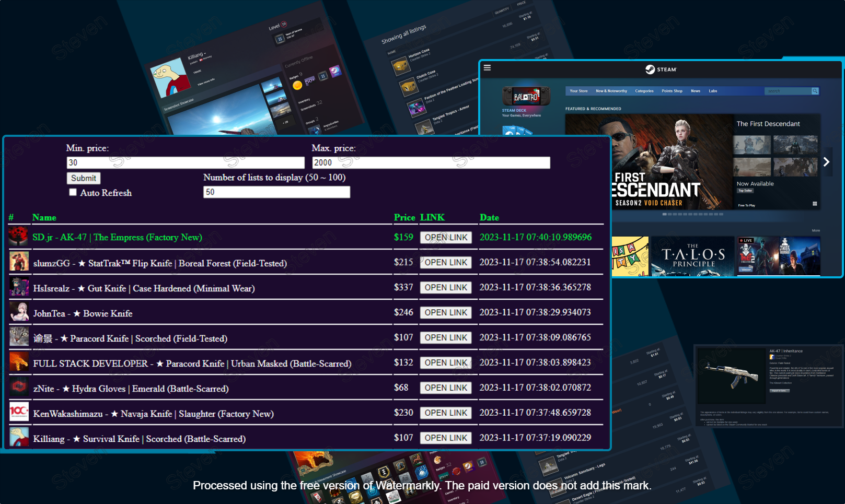
Task: Open link for KenWakashimazu Navaja Knife listing
Action: point(446,413)
